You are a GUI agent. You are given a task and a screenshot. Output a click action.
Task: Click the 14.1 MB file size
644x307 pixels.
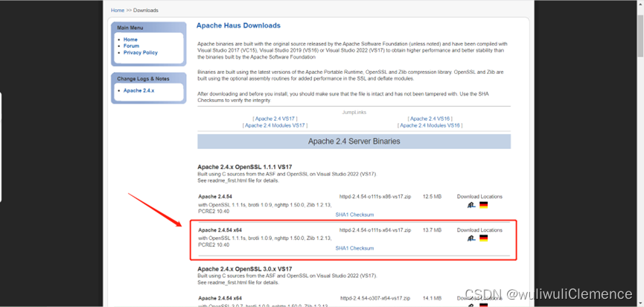click(432, 298)
